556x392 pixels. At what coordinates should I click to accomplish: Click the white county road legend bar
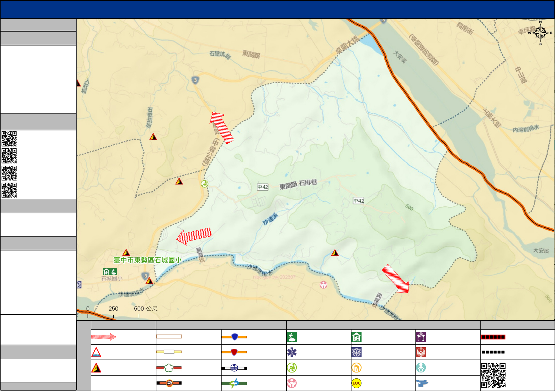pyautogui.click(x=169, y=337)
